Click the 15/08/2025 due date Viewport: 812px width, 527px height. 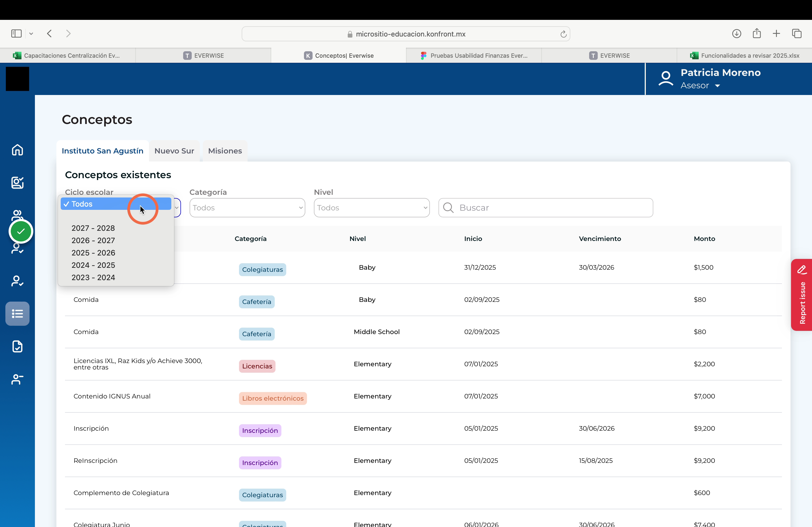pyautogui.click(x=596, y=460)
